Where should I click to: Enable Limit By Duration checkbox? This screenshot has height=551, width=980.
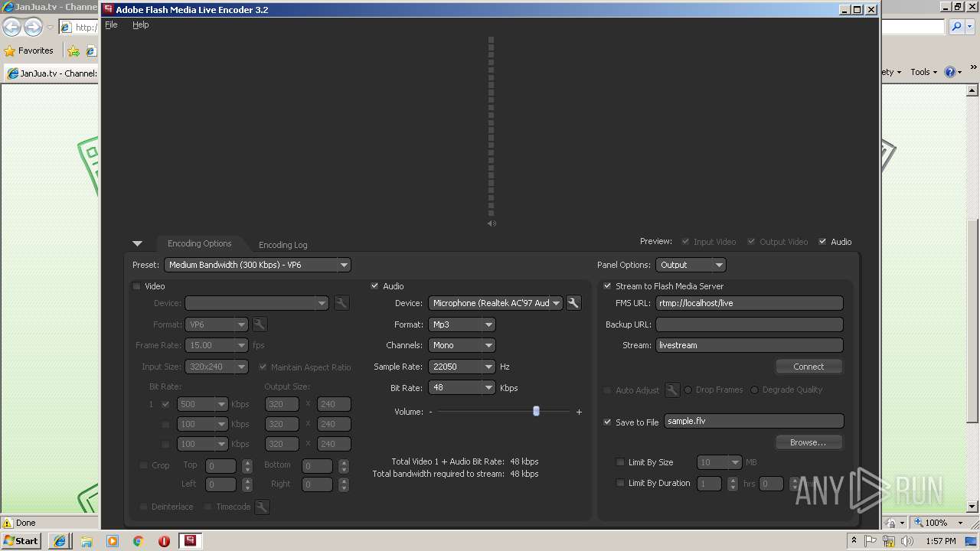[620, 483]
